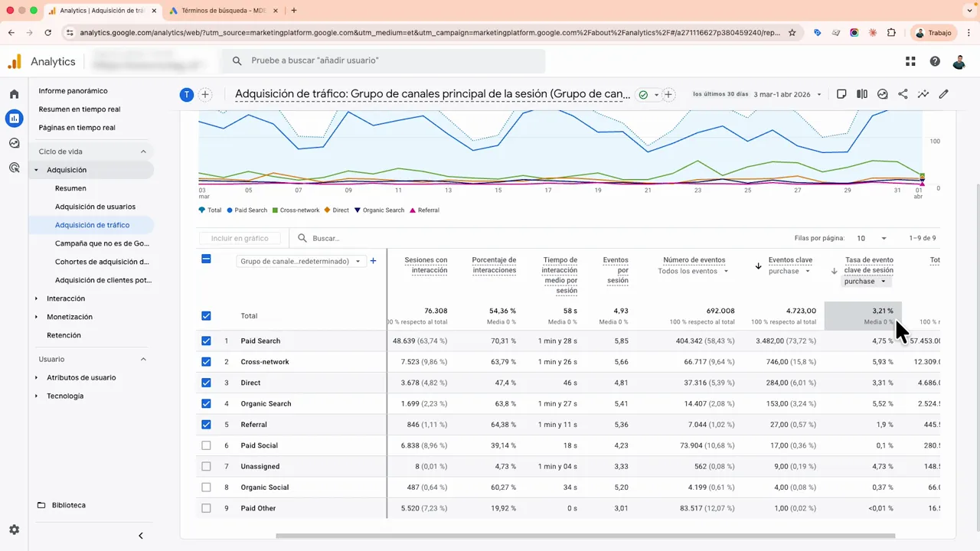Click Resumen en tiempo real
Image resolution: width=980 pixels, height=551 pixels.
pyautogui.click(x=79, y=109)
